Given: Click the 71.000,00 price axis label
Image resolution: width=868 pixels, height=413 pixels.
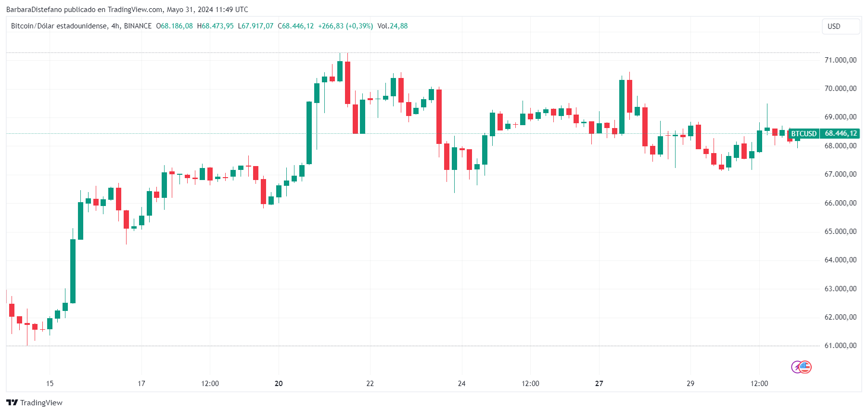Looking at the screenshot, I should 840,60.
